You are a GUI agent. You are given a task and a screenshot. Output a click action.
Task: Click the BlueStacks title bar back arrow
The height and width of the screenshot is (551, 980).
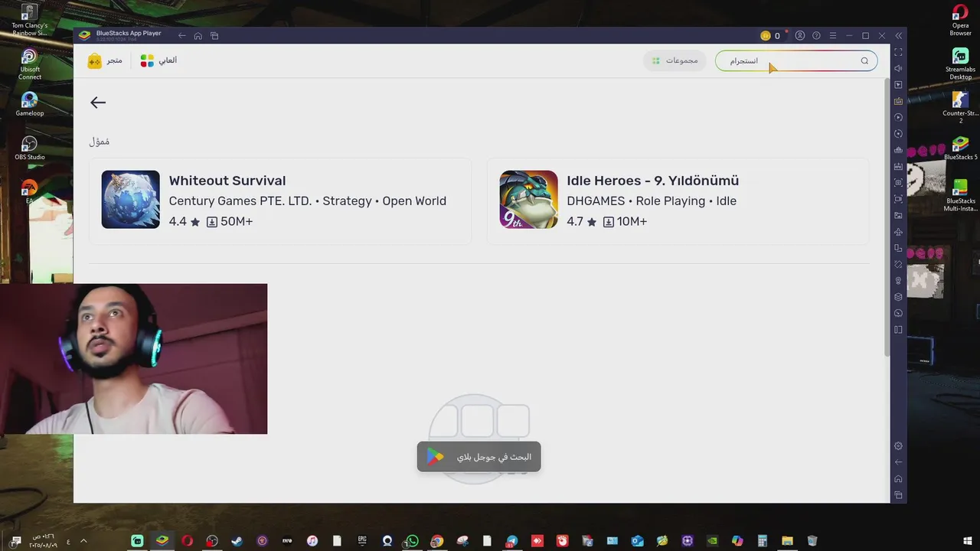(x=181, y=36)
